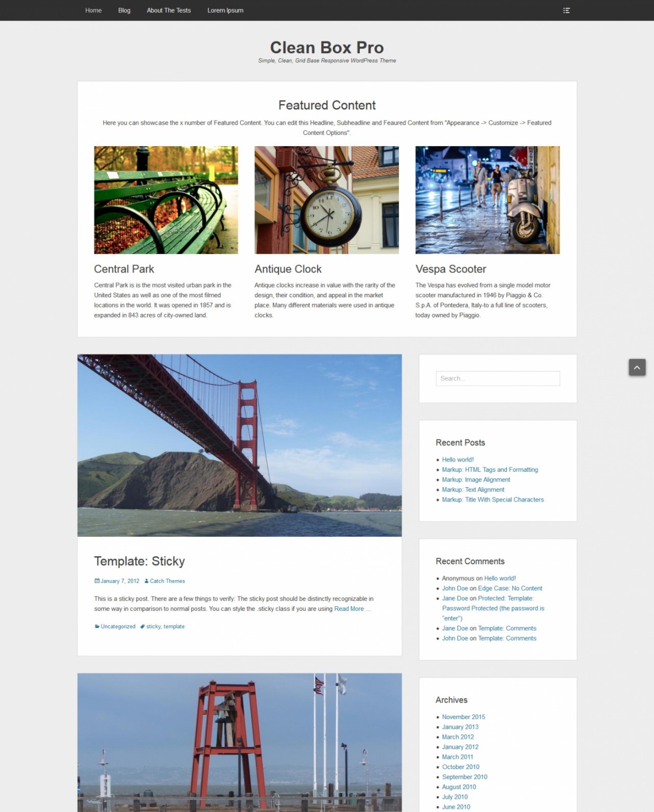Open the Blog menu item
654x812 pixels.
tap(124, 10)
